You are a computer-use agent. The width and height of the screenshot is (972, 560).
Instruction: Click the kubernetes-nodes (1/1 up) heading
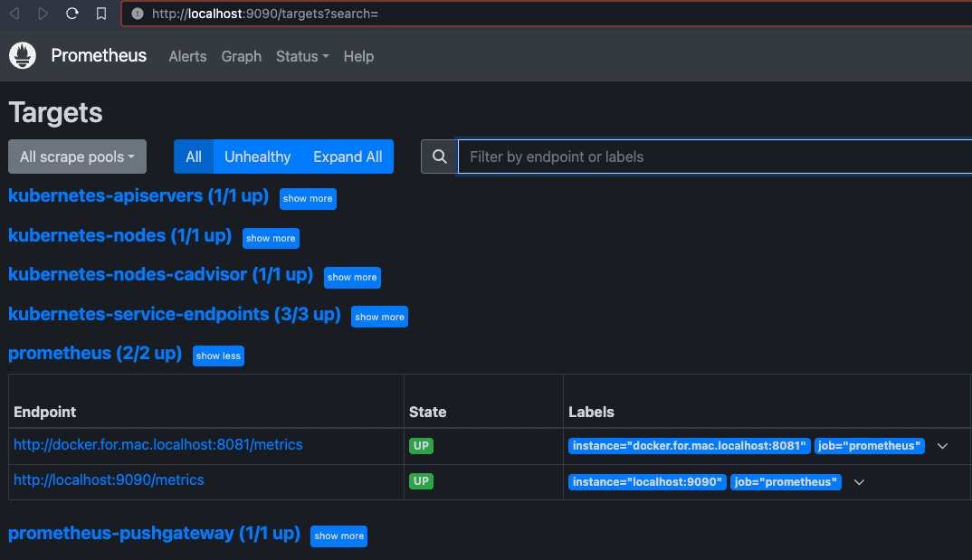coord(119,235)
